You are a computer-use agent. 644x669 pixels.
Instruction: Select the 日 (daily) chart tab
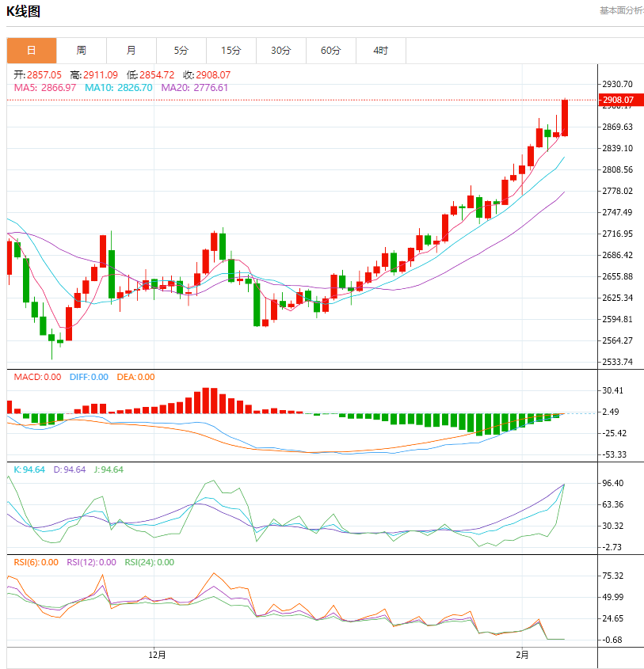pos(32,51)
